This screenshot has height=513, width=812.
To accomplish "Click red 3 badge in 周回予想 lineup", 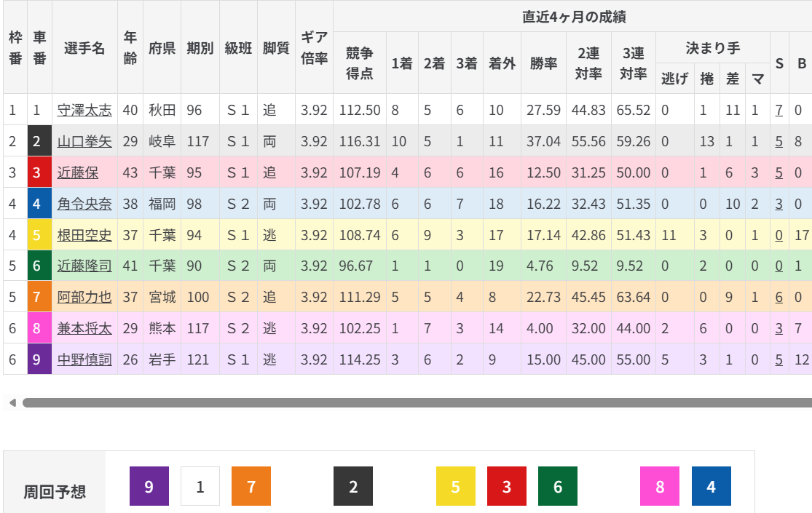I will tap(507, 486).
